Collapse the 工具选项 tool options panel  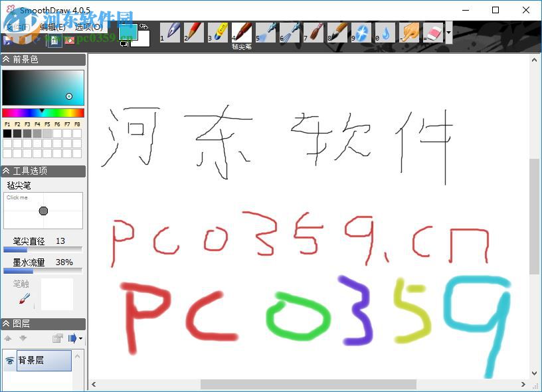(x=8, y=171)
